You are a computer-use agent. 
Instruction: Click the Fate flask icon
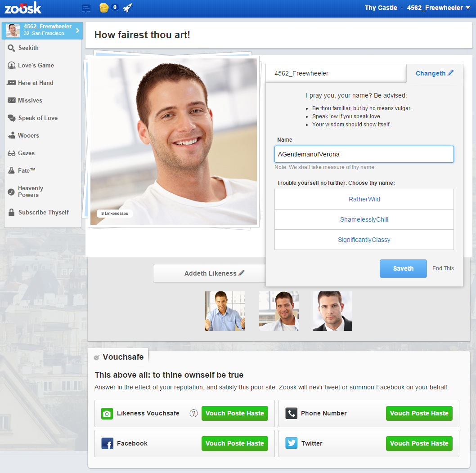click(12, 171)
